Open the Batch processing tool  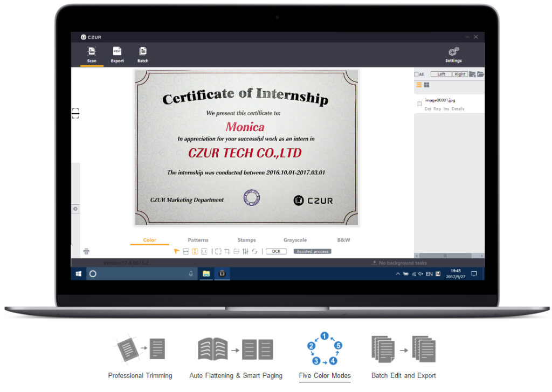pos(143,54)
